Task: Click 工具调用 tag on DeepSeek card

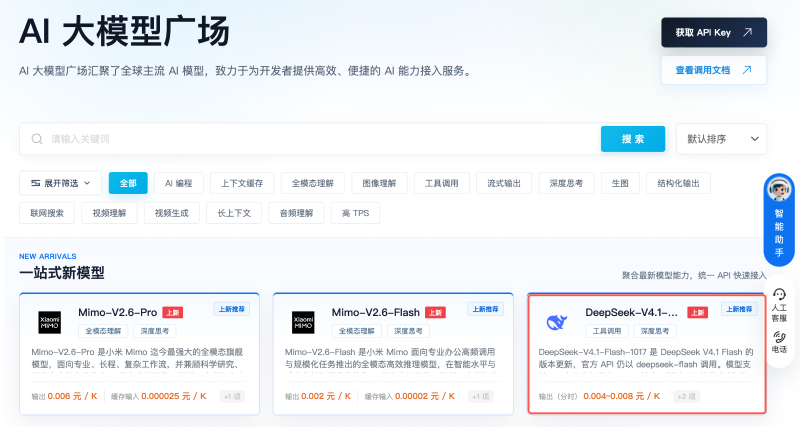Action: [x=607, y=331]
